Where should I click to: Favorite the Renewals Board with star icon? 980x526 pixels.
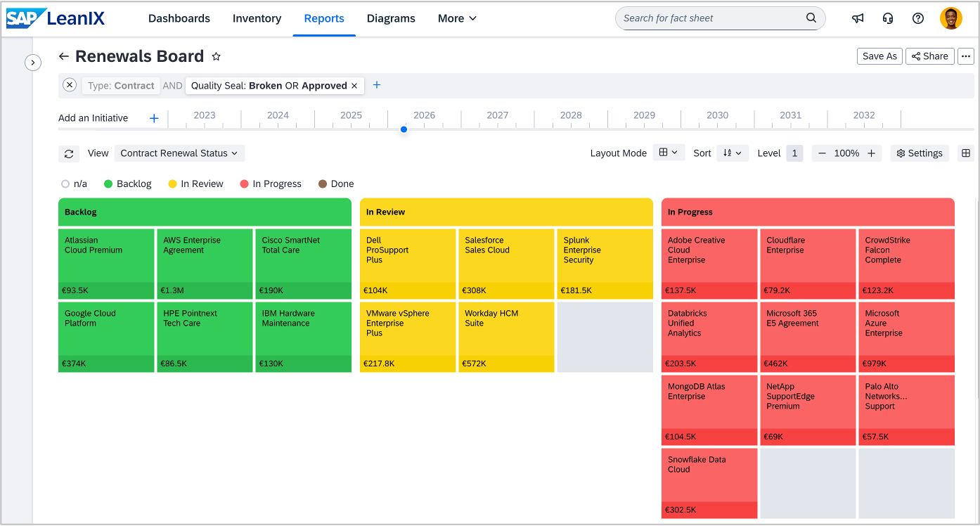pyautogui.click(x=217, y=56)
